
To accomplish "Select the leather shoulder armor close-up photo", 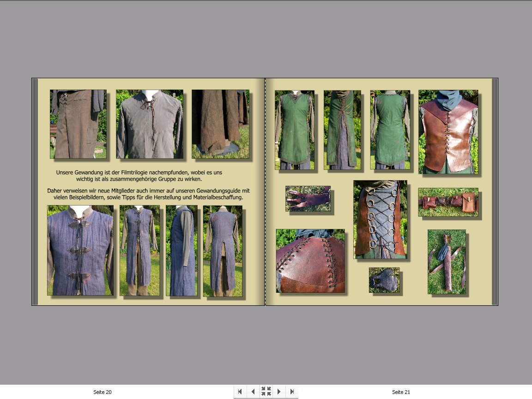I will coord(310,261).
